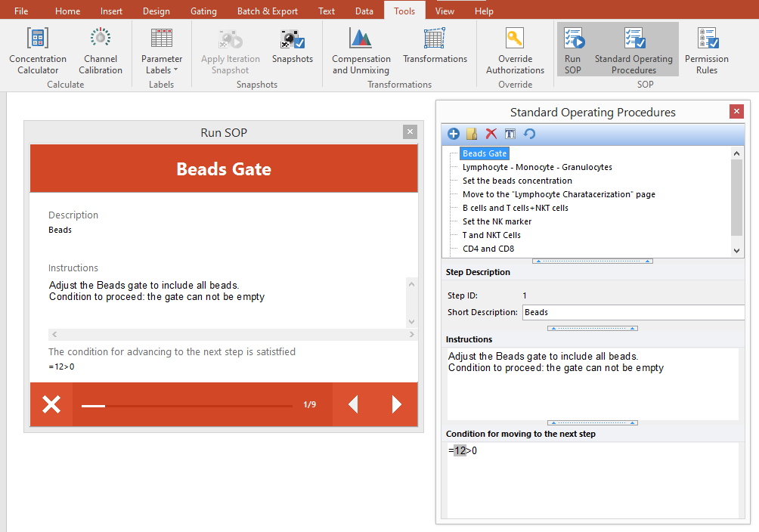Select the Beads Gate step in the list

485,153
